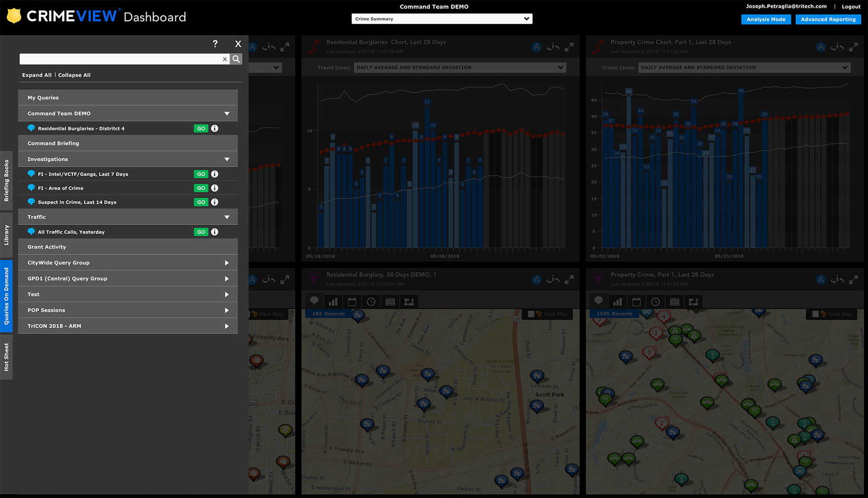
Task: Show info for FI Intel/VCTF/Gangs query
Action: 215,174
